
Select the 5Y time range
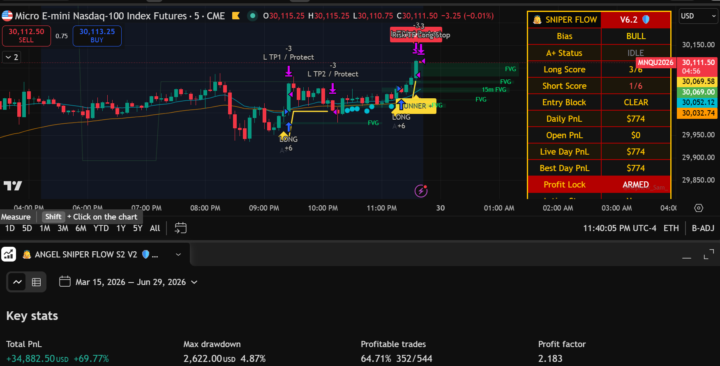pyautogui.click(x=137, y=228)
